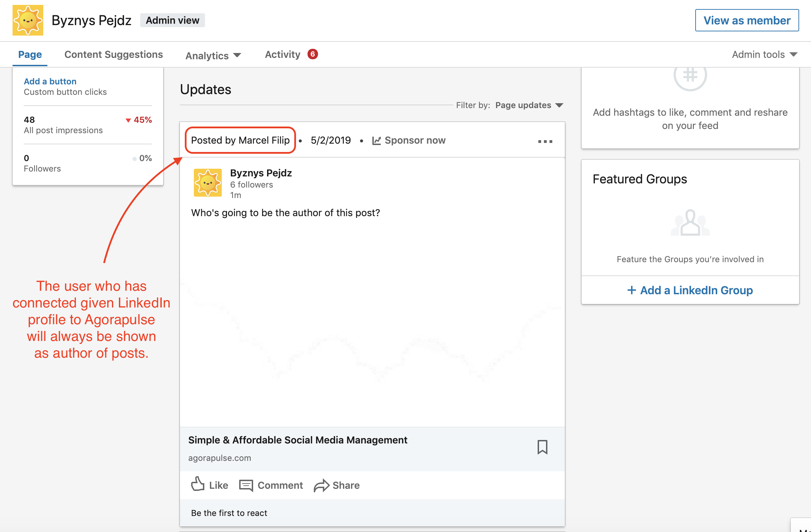Viewport: 811px width, 532px height.
Task: Open the Simple & Affordable Social Media Management link
Action: click(x=298, y=440)
